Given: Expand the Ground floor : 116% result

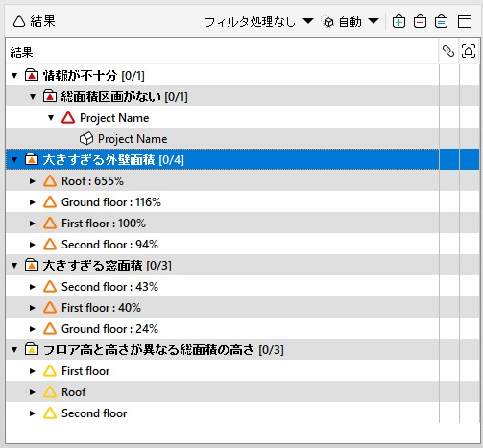Looking at the screenshot, I should [32, 202].
